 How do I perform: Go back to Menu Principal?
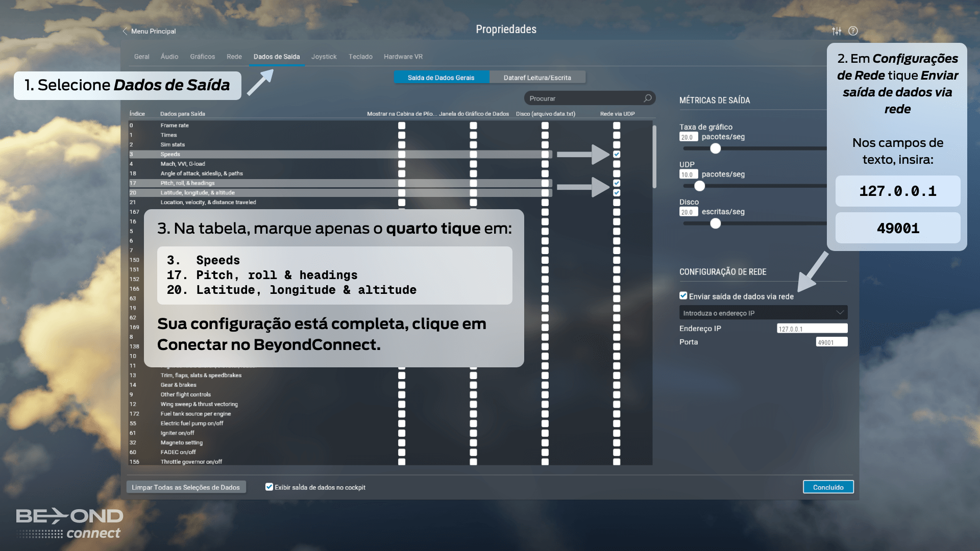pos(149,31)
